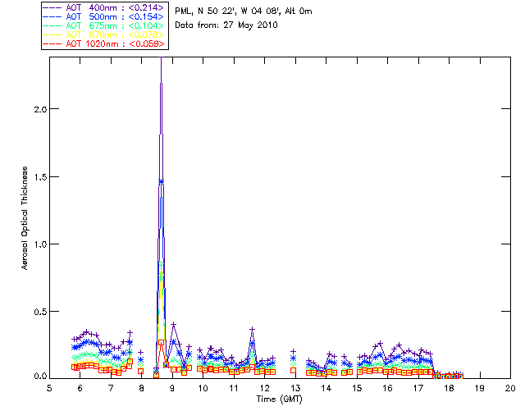Click the isolated red square marker at 8 hours
This screenshot has height=420, width=525.
click(x=140, y=371)
